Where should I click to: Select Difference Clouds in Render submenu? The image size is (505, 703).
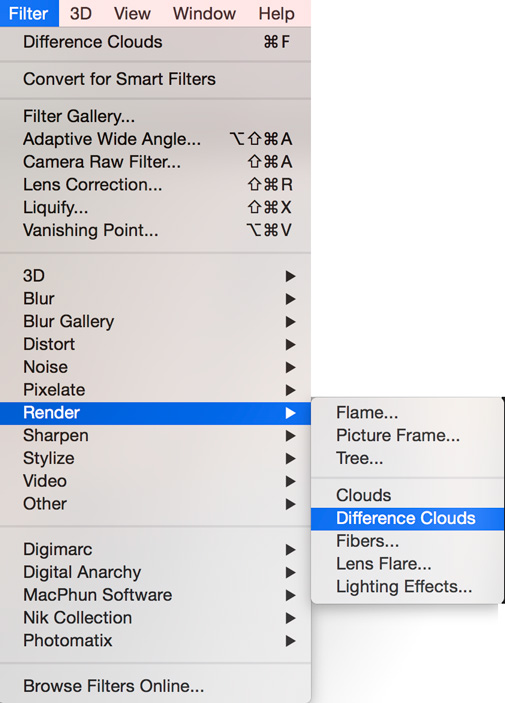coord(407,518)
